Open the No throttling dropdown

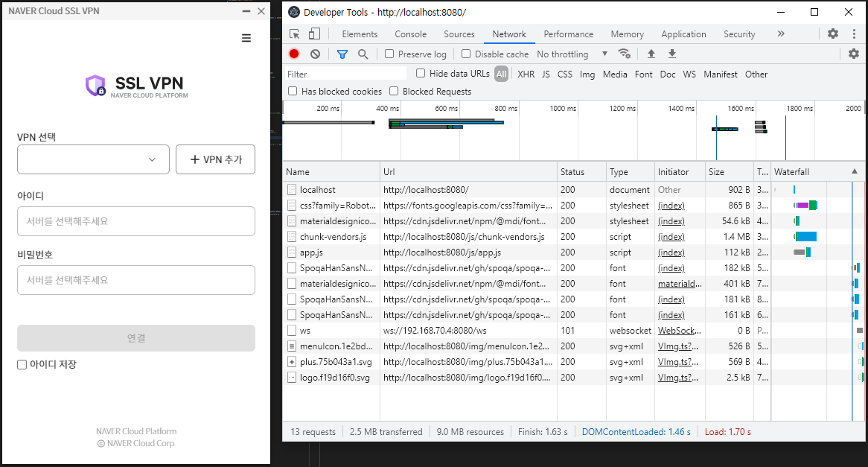572,54
